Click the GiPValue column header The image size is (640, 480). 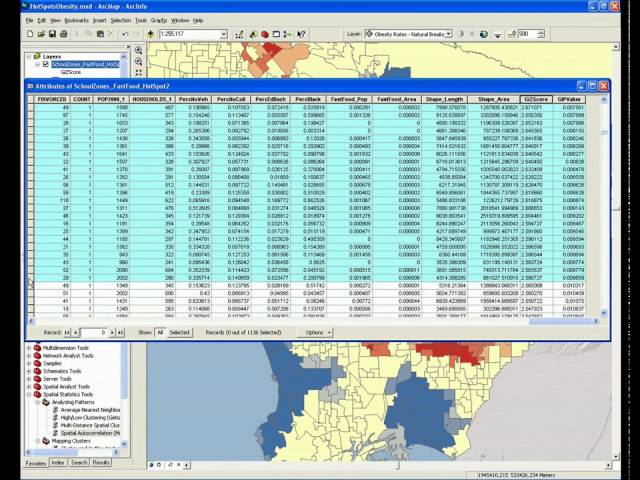click(x=569, y=99)
